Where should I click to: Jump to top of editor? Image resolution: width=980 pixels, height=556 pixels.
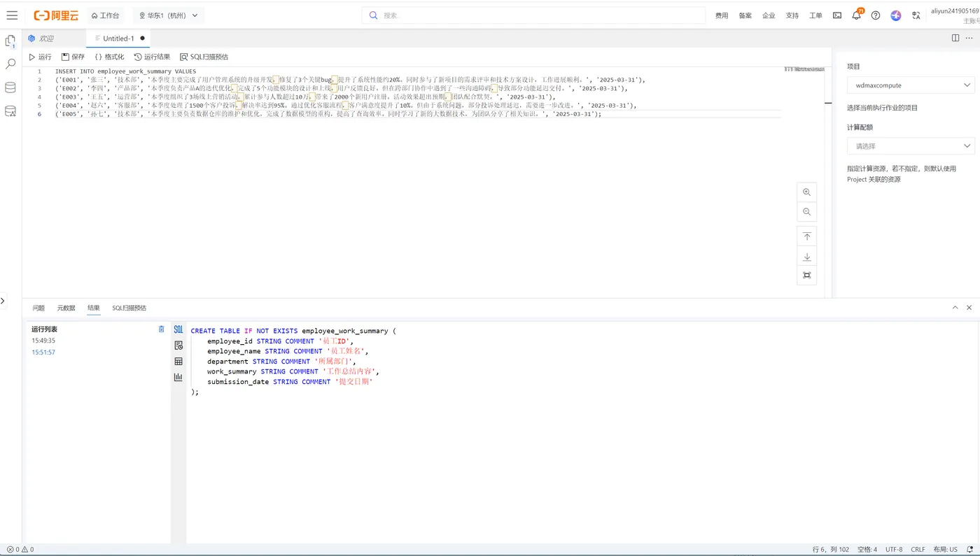click(x=806, y=236)
